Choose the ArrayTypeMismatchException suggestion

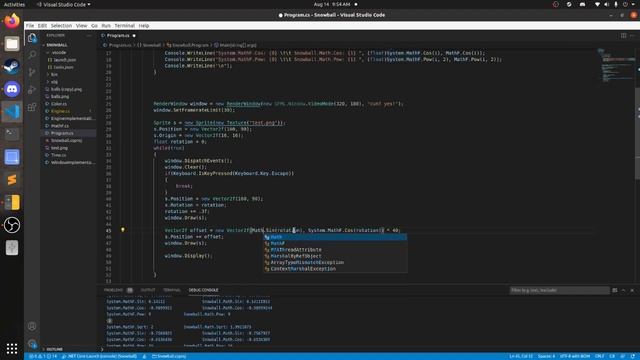tap(335, 262)
